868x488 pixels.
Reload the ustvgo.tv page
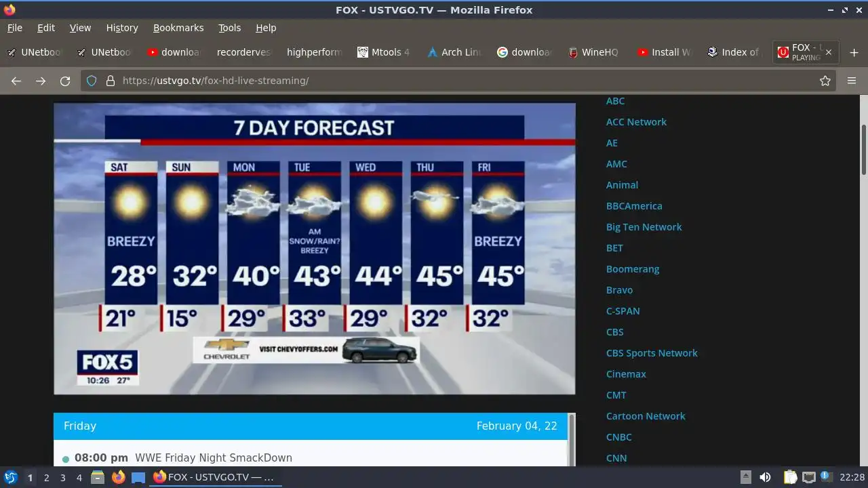pyautogui.click(x=65, y=81)
